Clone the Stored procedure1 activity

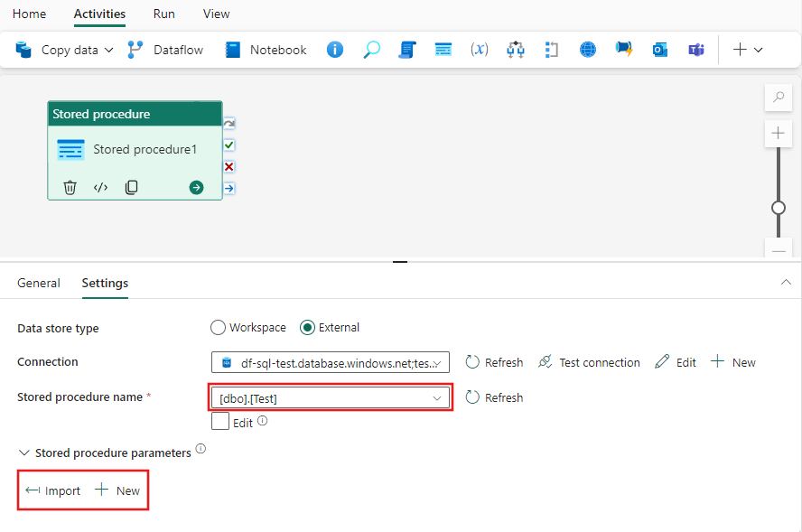[x=132, y=188]
